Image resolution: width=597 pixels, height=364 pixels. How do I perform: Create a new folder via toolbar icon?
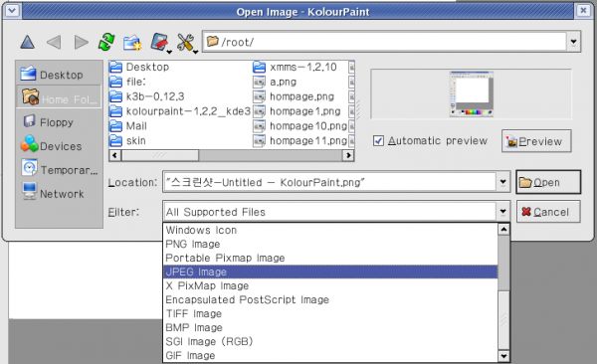pyautogui.click(x=132, y=42)
